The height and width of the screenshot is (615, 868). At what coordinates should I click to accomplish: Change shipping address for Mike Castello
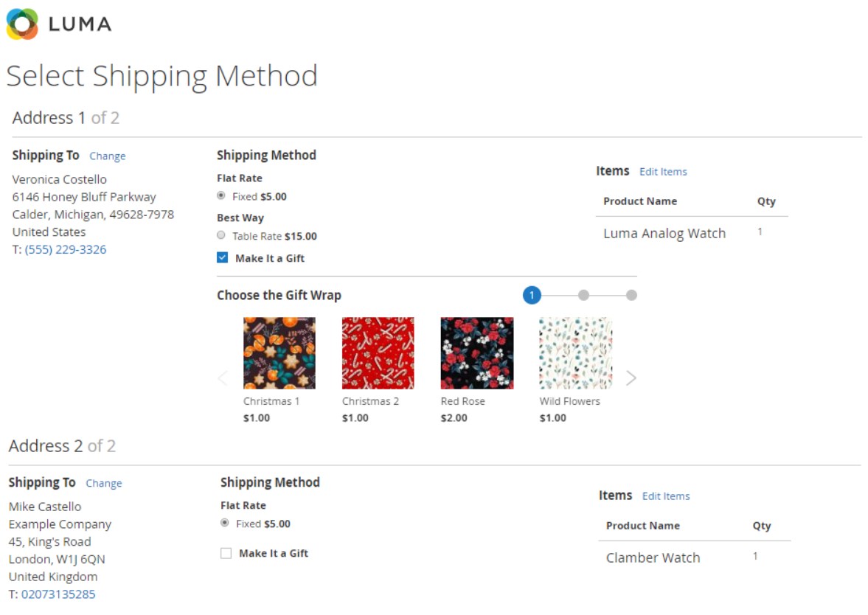[103, 483]
